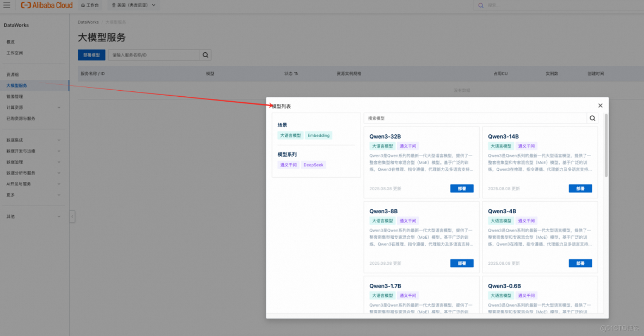This screenshot has width=644, height=336.
Task: Click the search icon beside the service ID input
Action: 205,55
